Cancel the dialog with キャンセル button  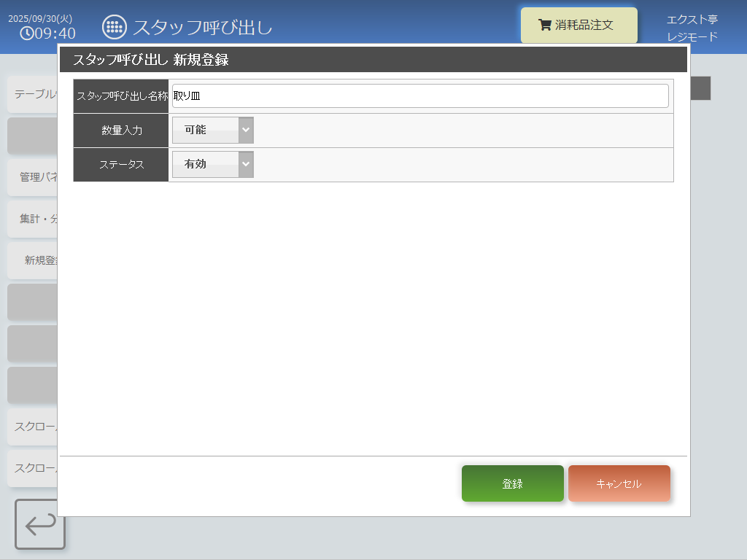(619, 483)
